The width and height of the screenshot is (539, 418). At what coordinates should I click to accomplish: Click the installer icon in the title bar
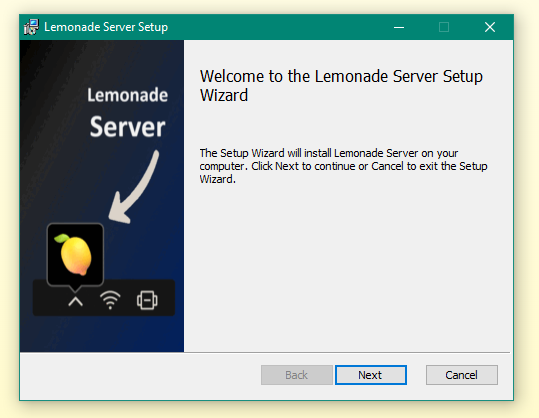pyautogui.click(x=31, y=27)
